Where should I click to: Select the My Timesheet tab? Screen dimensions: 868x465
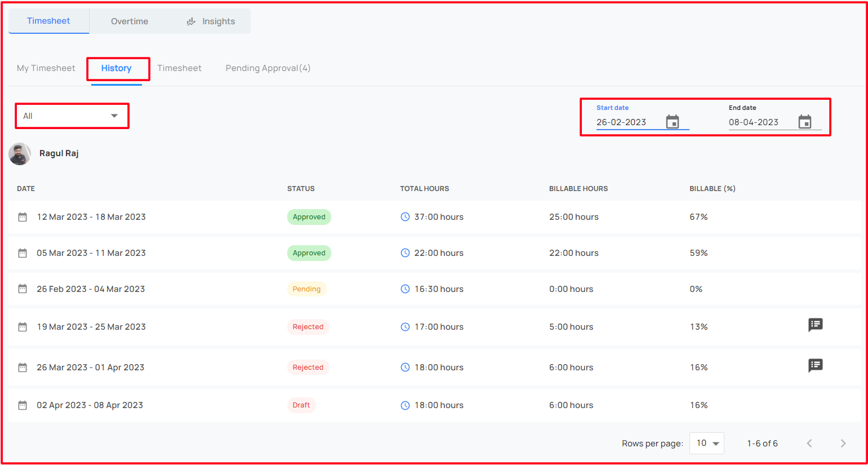pyautogui.click(x=46, y=68)
